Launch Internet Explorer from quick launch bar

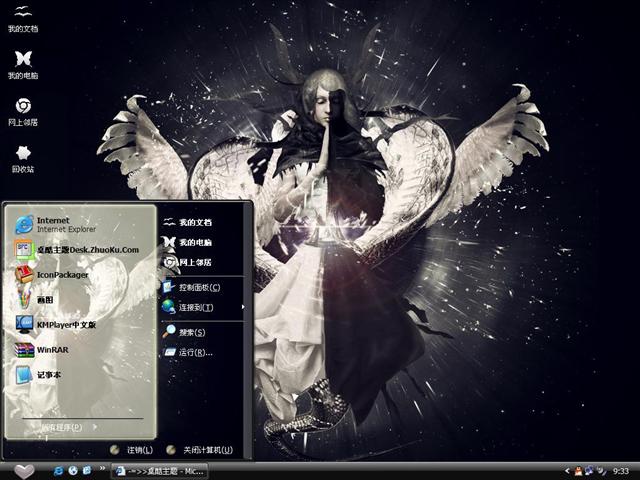[x=58, y=471]
